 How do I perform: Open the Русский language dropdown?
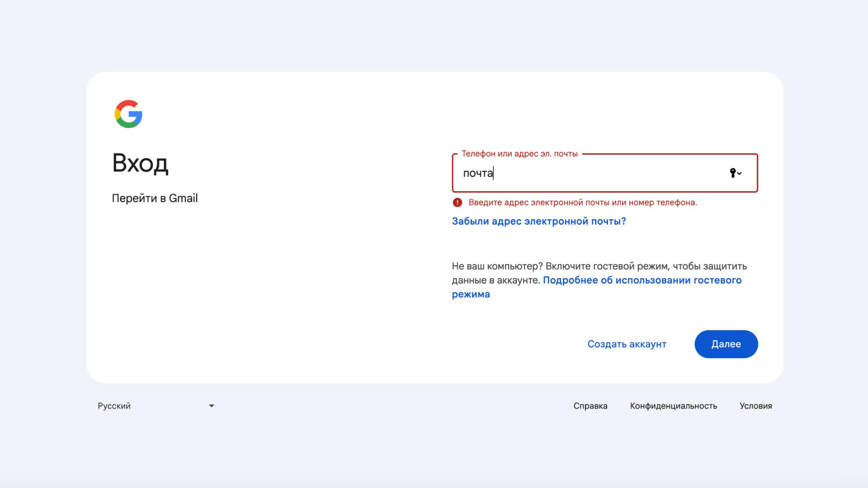(155, 406)
